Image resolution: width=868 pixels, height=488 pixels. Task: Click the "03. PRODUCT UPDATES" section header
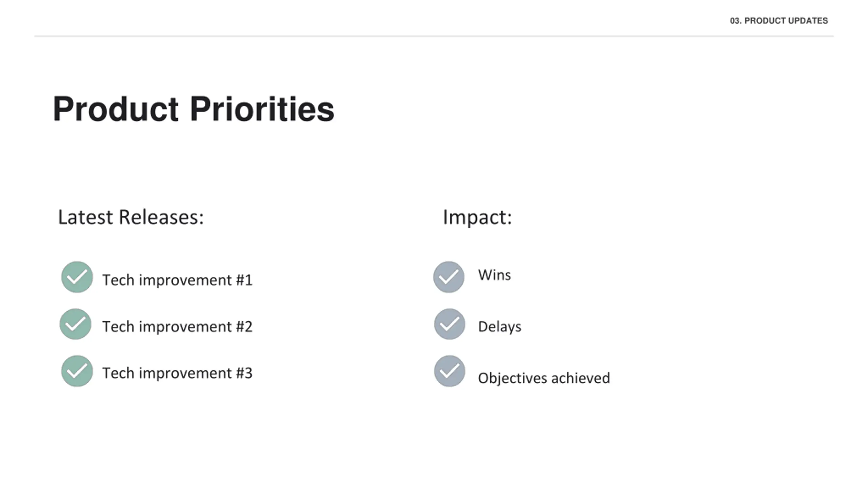[779, 21]
